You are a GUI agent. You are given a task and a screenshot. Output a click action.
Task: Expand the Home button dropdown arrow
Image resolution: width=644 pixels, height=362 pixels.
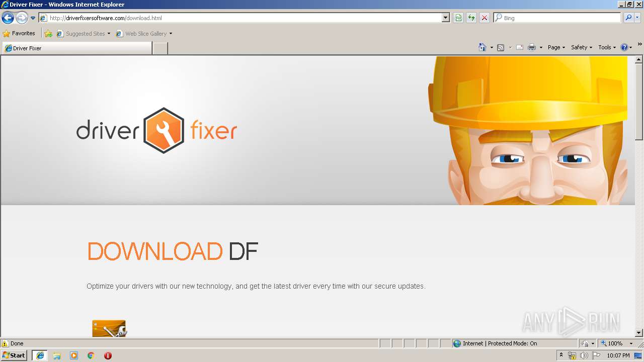pos(492,47)
